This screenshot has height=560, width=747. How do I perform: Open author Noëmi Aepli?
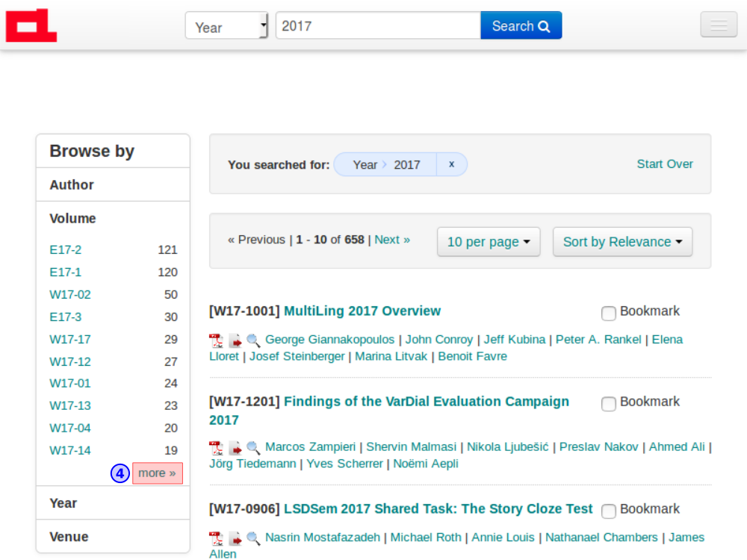pyautogui.click(x=426, y=464)
